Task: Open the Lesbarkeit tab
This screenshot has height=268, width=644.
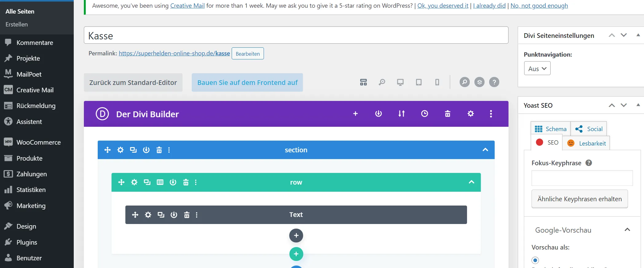Action: (586, 143)
